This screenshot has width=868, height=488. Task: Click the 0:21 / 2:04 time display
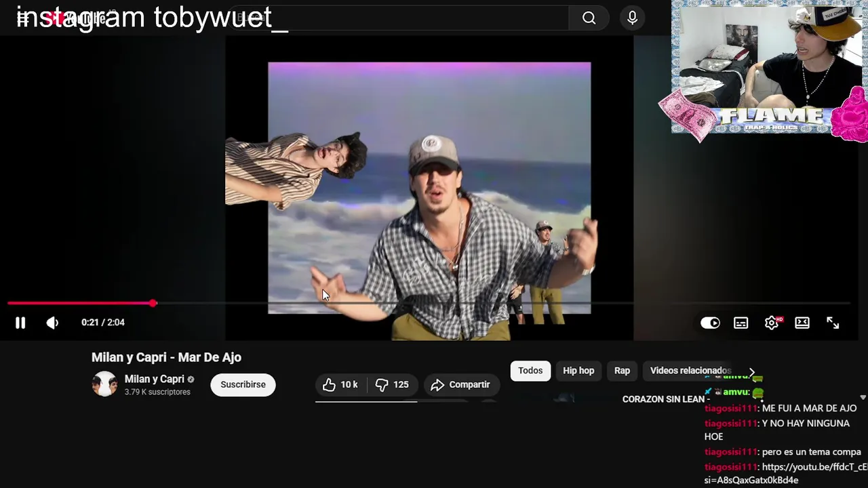103,323
